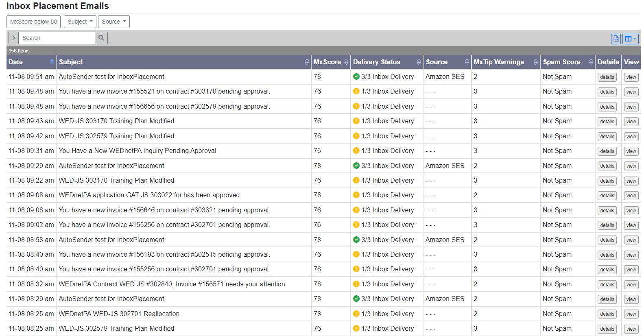Image resolution: width=644 pixels, height=336 pixels.
Task: Sort by MxScore column arrows
Action: pyautogui.click(x=346, y=62)
